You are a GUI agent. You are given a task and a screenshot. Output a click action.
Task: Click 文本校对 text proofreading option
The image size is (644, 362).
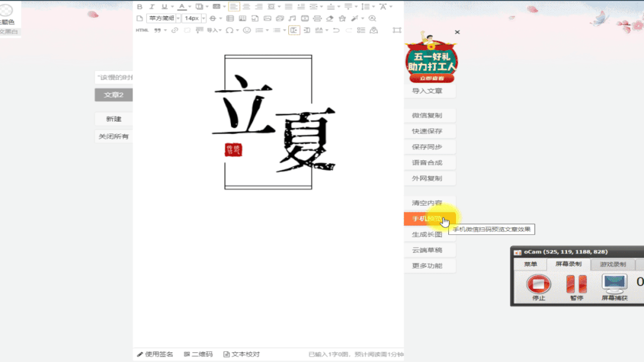(242, 354)
